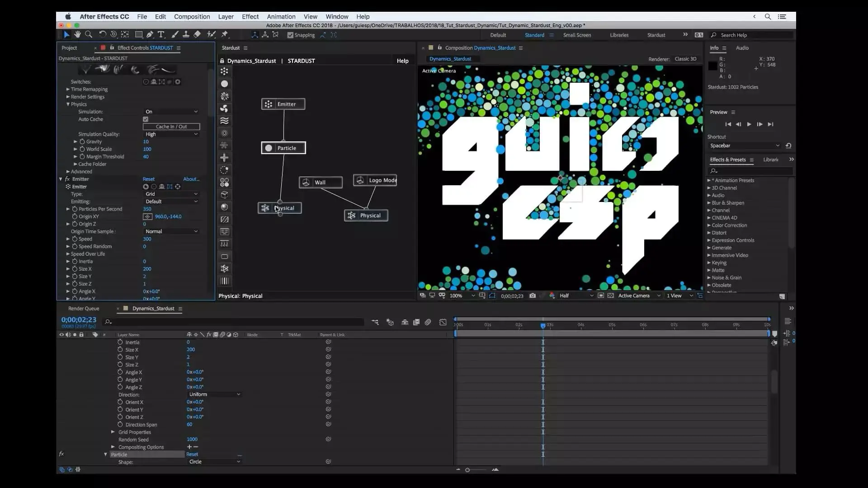The width and height of the screenshot is (868, 488).
Task: Collapse the Physics group
Action: [x=68, y=104]
